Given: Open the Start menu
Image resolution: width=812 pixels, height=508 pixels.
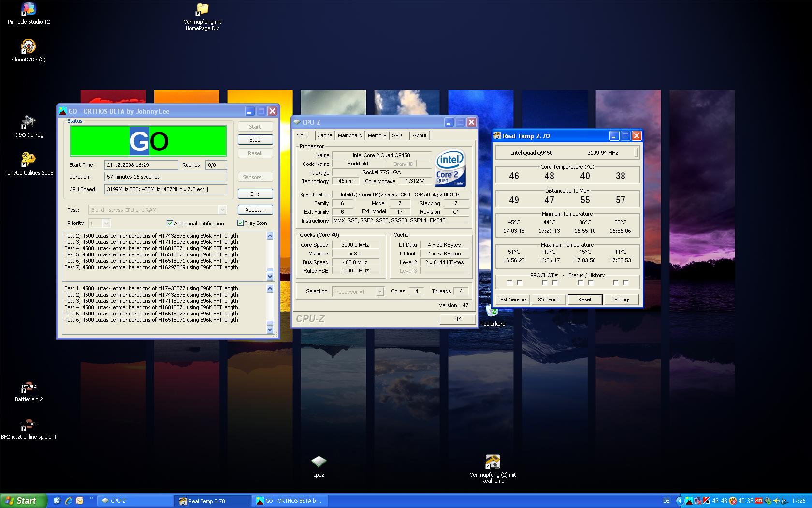Looking at the screenshot, I should pyautogui.click(x=23, y=501).
